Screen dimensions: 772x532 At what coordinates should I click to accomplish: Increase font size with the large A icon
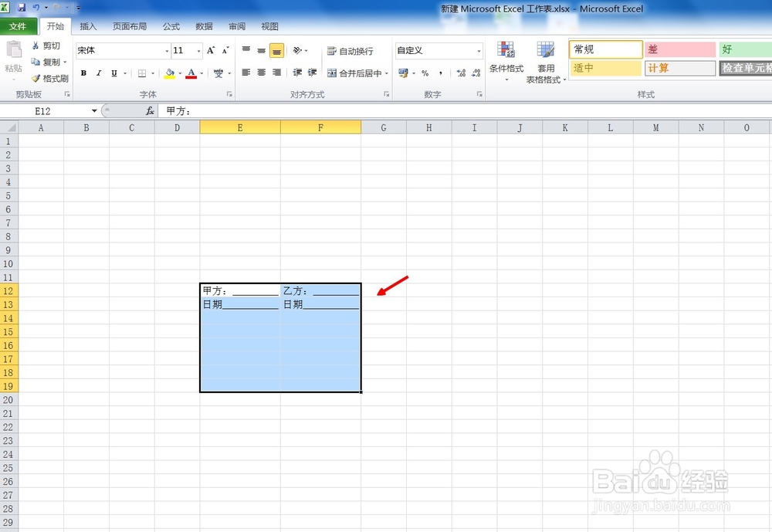pyautogui.click(x=211, y=50)
